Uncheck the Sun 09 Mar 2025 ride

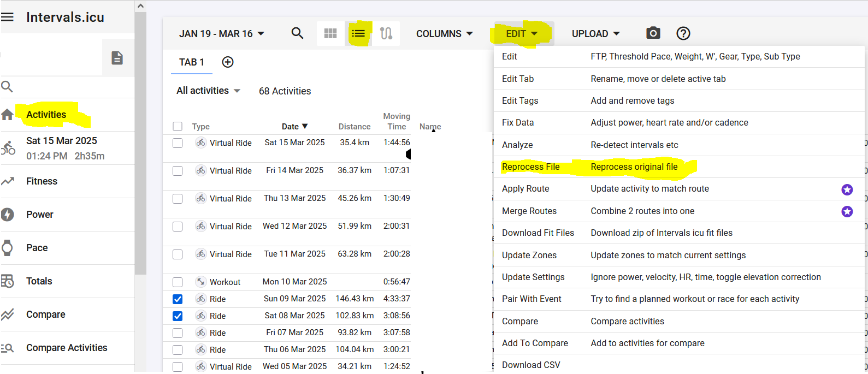tap(178, 299)
